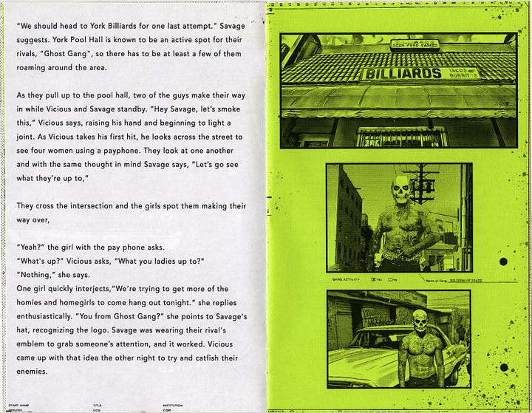The width and height of the screenshot is (532, 413).
Task: Click line starting 'One girl quickly interjects'
Action: pos(123,289)
